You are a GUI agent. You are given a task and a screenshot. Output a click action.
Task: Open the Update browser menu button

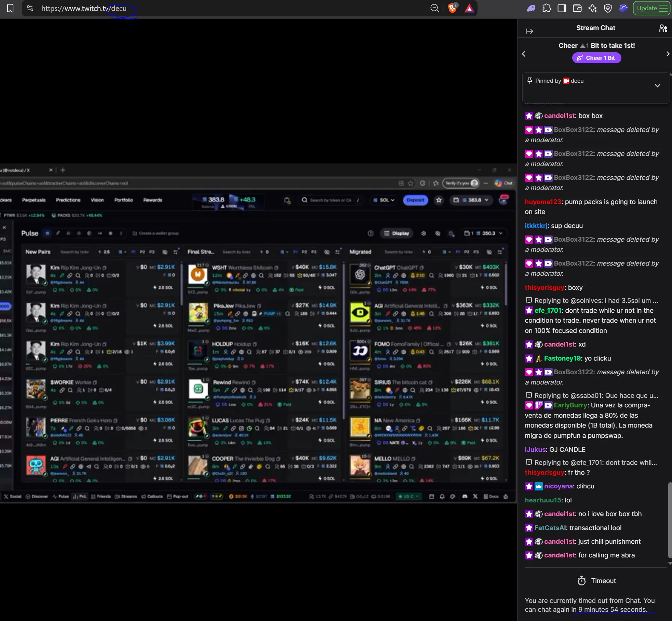651,8
